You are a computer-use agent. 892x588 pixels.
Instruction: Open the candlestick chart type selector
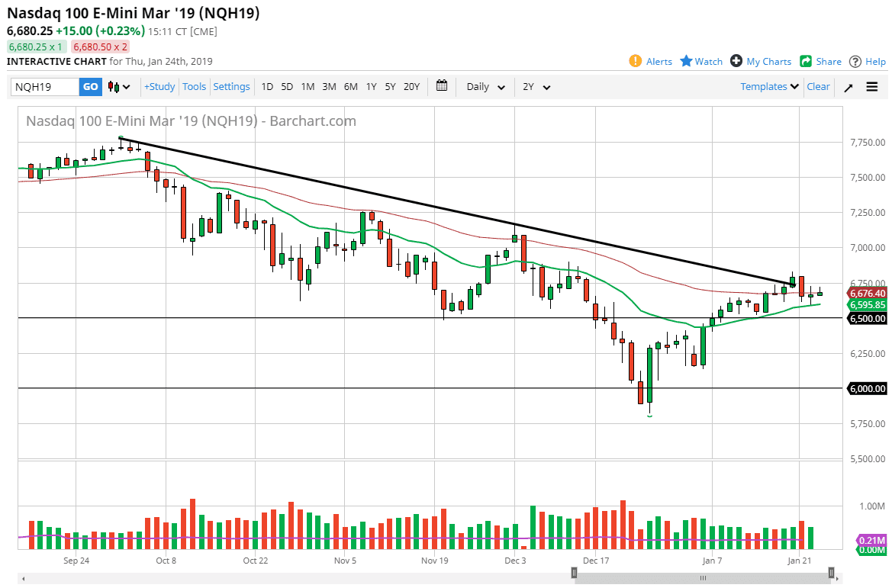pyautogui.click(x=113, y=87)
